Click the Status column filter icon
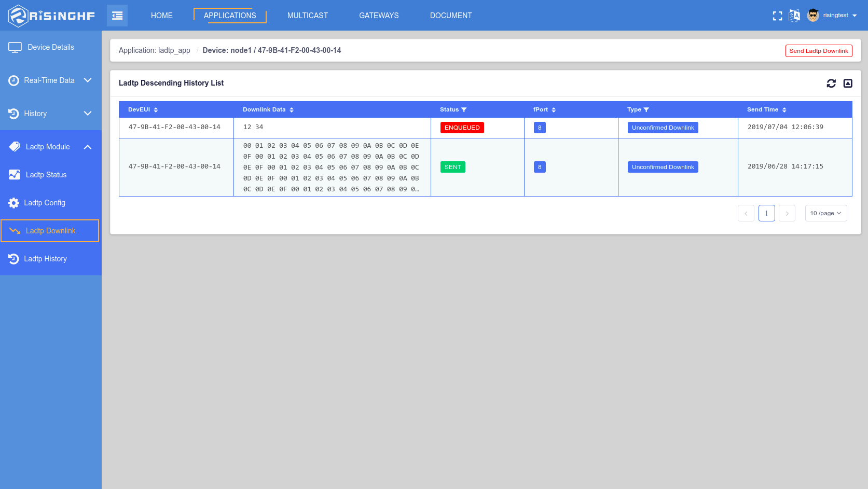 click(x=464, y=110)
